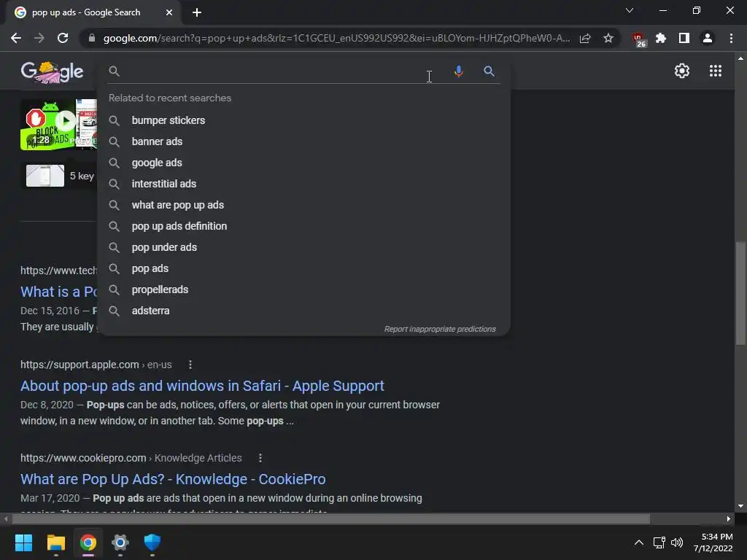Click the horizontal page scrollbar thumb

pos(331,518)
